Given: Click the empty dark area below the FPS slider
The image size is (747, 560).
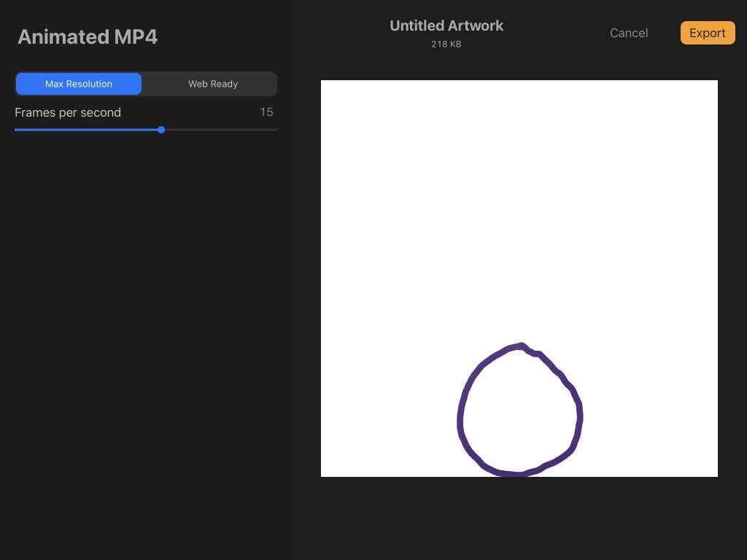Looking at the screenshot, I should [146, 333].
